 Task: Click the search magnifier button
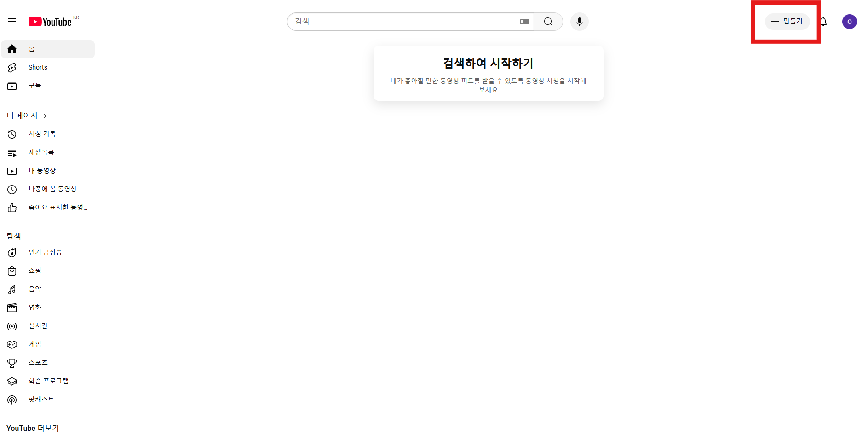(x=548, y=22)
